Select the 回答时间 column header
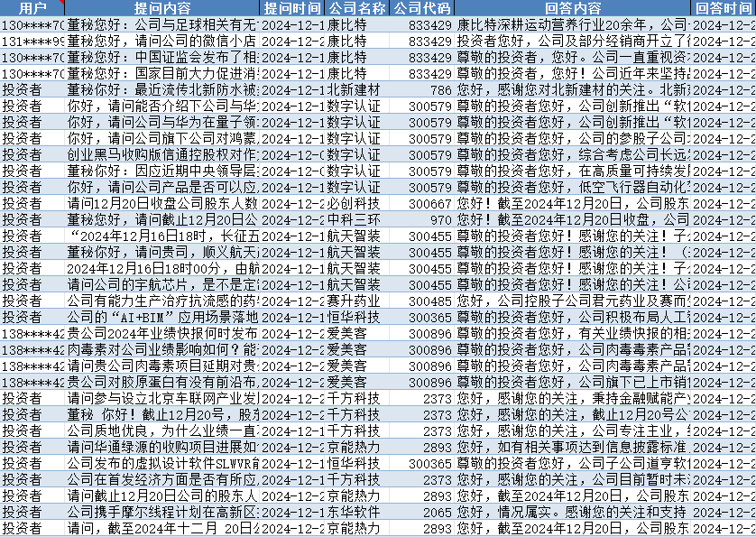This screenshot has width=756, height=537. click(x=724, y=8)
